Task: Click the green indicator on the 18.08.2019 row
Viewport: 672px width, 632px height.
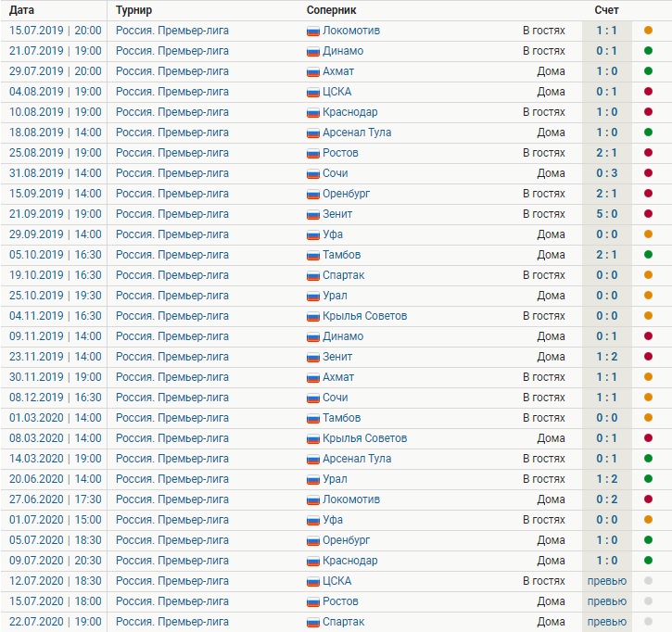Action: tap(648, 132)
